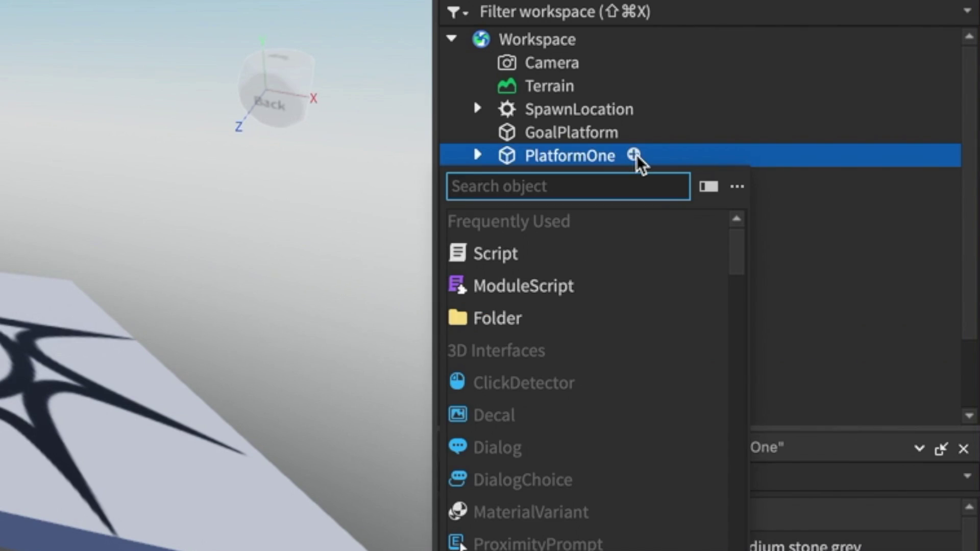Click the filter funnel icon

pos(453,12)
